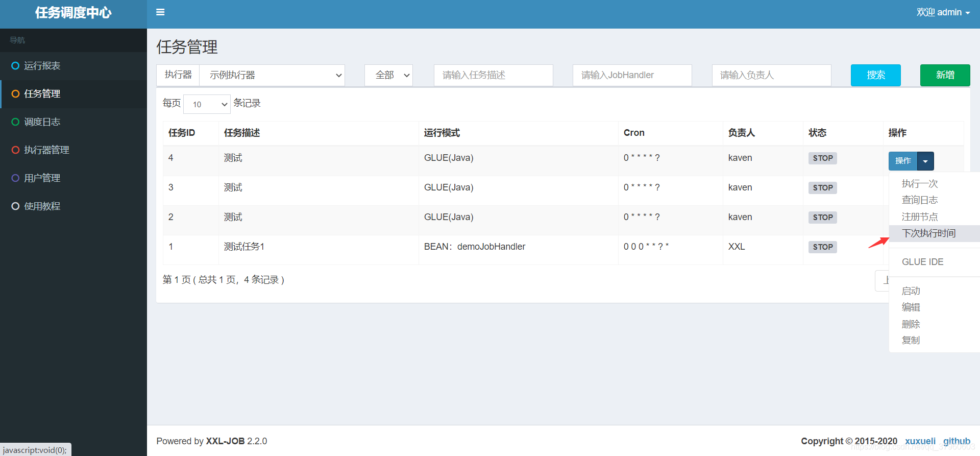Open 用户管理 page
Screen dimensions: 980x456
point(73,178)
